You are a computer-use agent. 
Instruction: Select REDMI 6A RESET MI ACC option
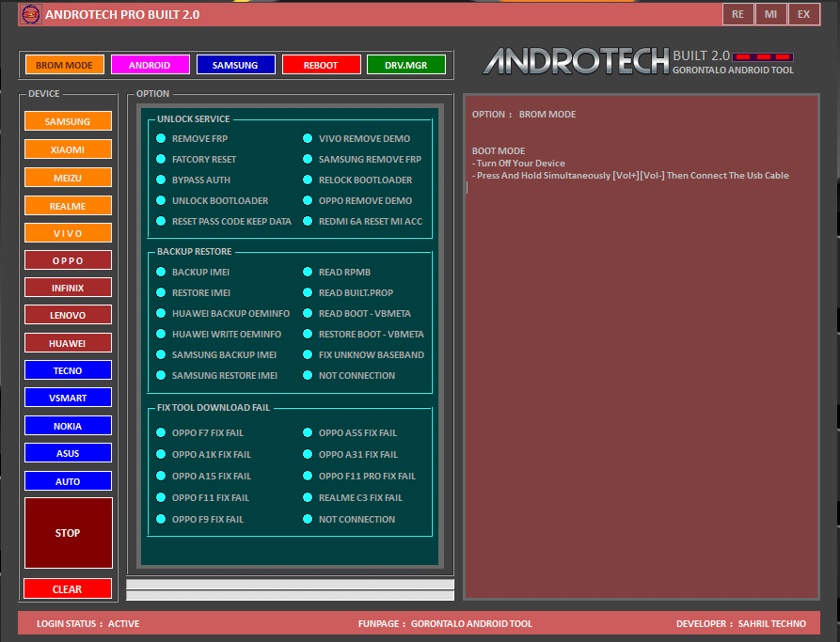[363, 221]
